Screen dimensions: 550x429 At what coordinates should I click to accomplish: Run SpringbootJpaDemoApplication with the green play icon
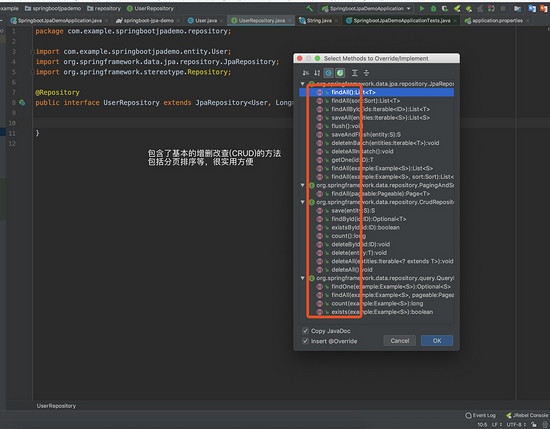point(422,8)
